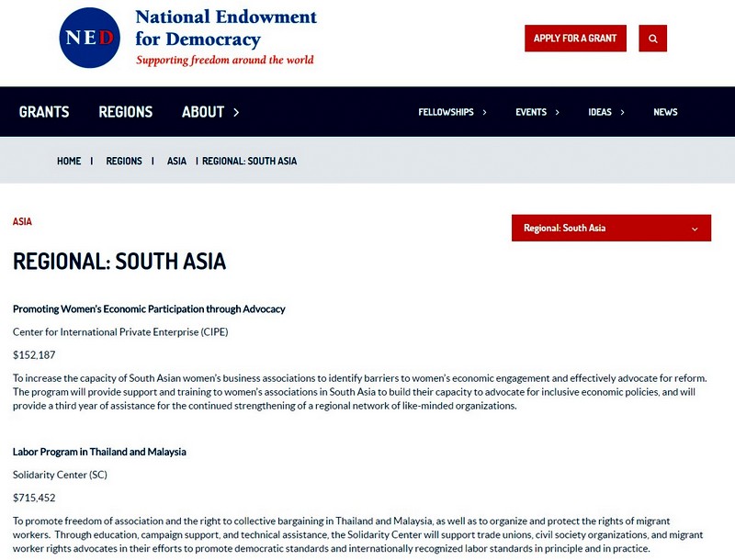Viewport: 735px width, 560px height.
Task: Click the Asia breadcrumb link
Action: 176,161
